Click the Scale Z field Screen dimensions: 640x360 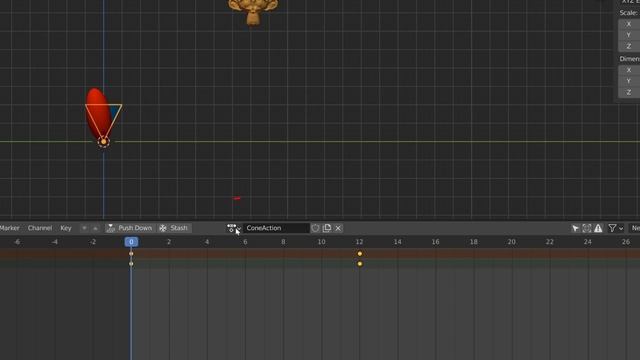coord(629,46)
